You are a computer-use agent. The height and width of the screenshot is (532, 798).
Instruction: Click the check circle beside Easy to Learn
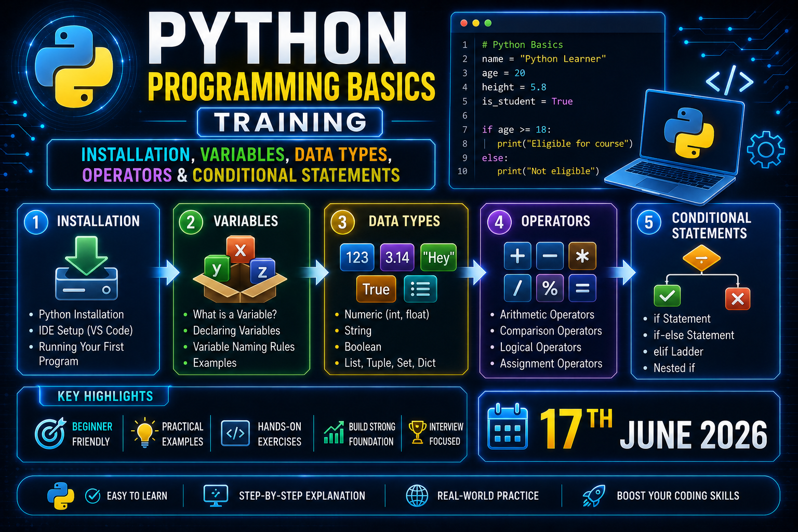(x=92, y=496)
